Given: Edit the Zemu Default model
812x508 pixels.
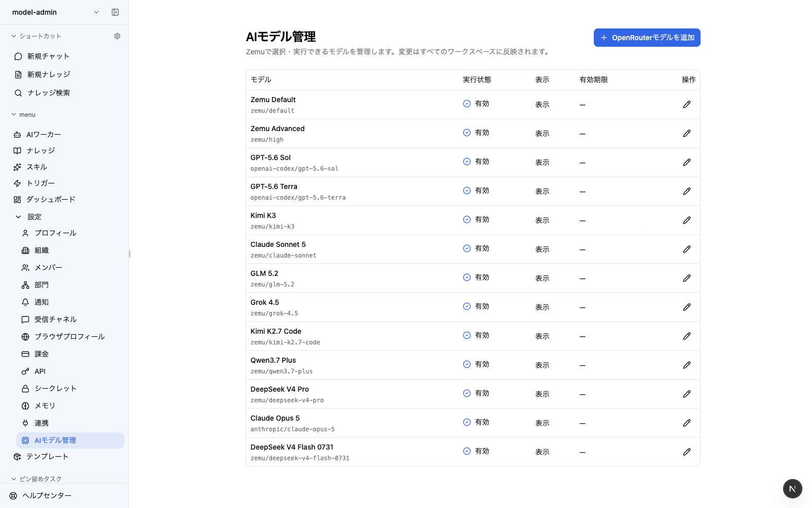Looking at the screenshot, I should point(687,104).
